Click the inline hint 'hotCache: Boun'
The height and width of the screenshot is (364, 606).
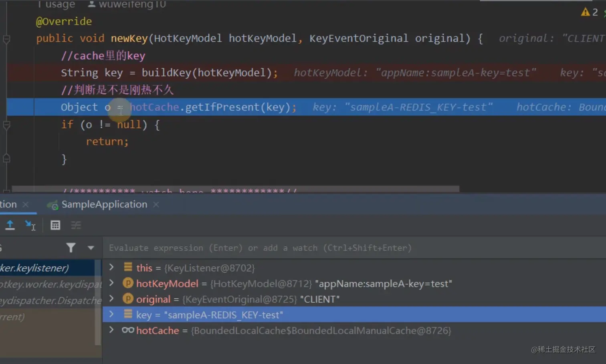point(561,107)
